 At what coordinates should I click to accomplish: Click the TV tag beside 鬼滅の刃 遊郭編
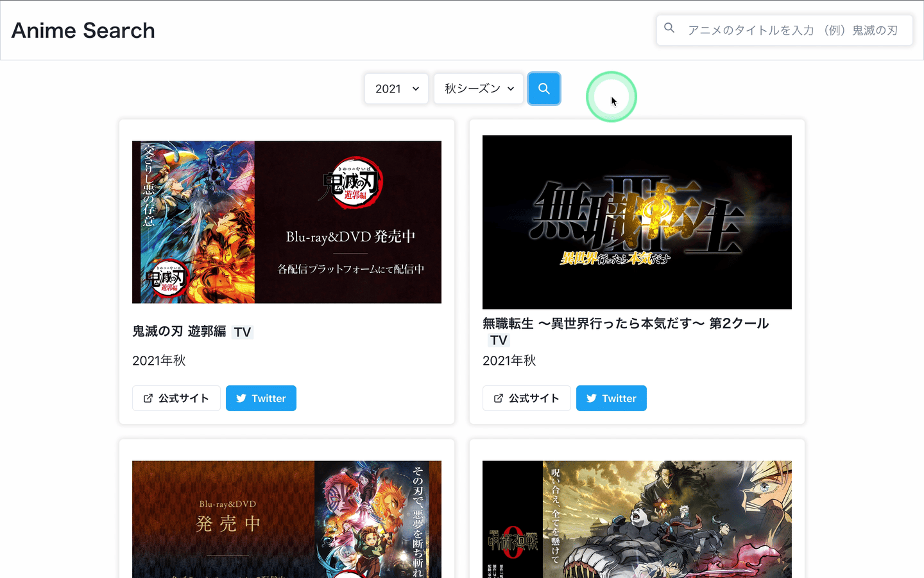(x=243, y=332)
